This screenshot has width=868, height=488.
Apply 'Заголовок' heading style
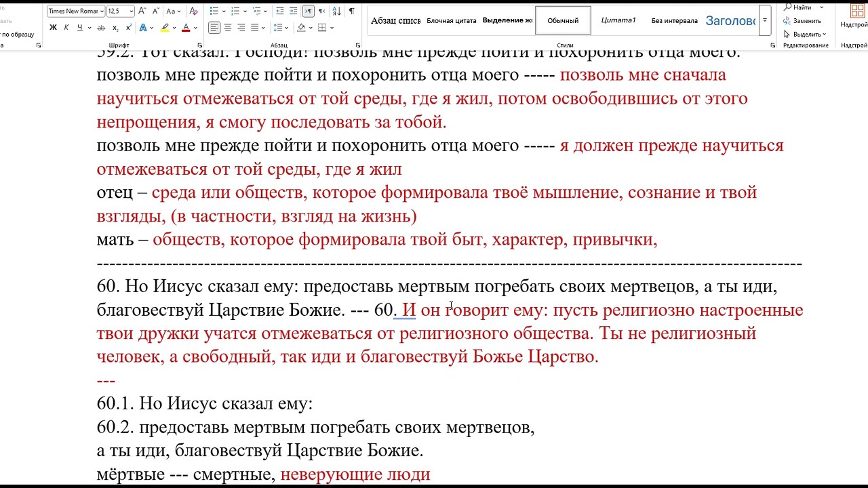(730, 20)
